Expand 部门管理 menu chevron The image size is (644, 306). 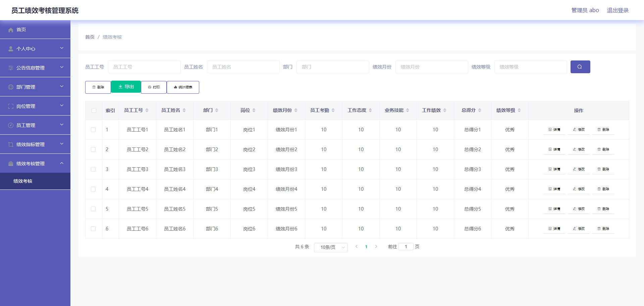pos(62,86)
